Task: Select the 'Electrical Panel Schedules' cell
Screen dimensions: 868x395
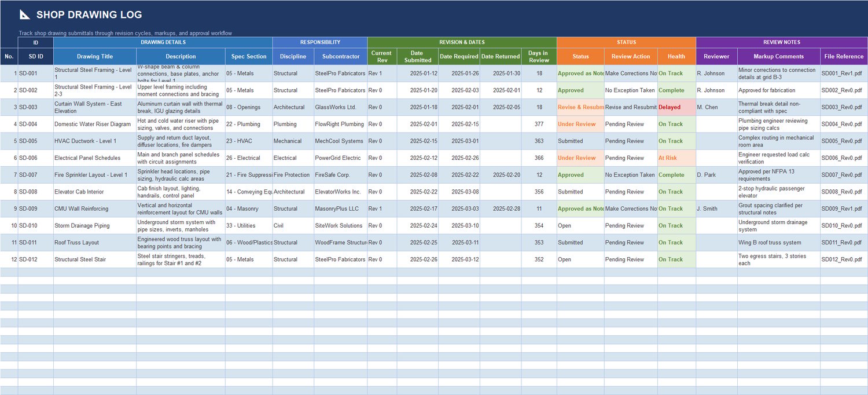Action: pos(95,158)
